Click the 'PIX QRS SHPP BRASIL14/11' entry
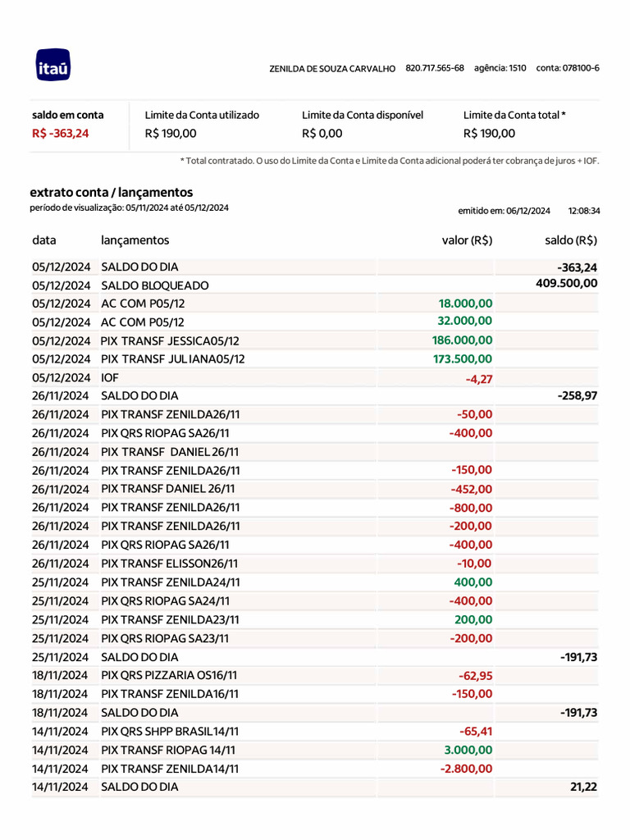The height and width of the screenshot is (840, 630). pyautogui.click(x=170, y=732)
